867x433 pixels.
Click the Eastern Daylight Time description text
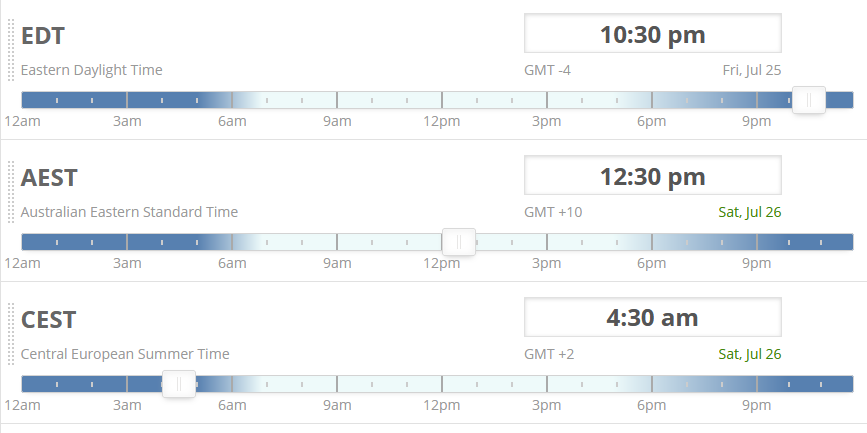pos(91,70)
